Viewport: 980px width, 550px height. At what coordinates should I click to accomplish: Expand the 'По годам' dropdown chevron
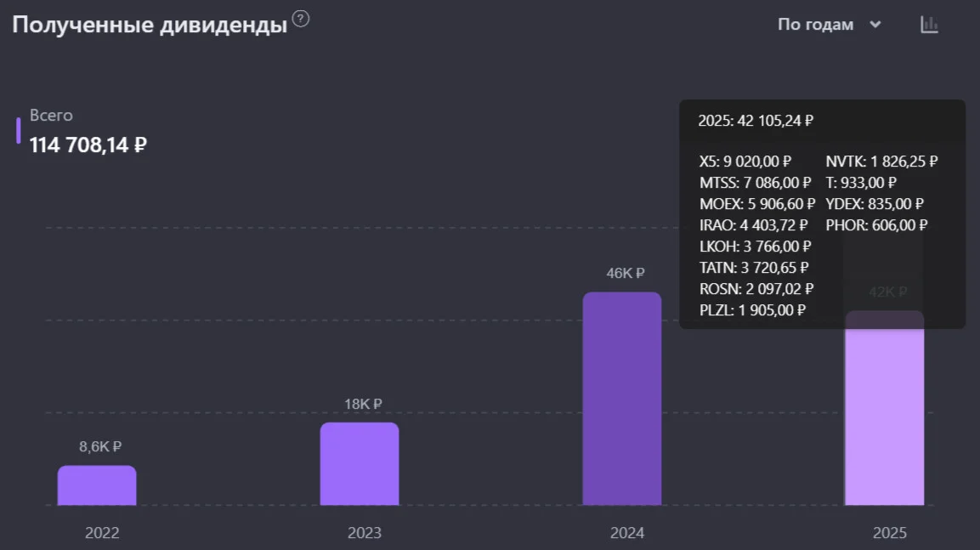coord(875,25)
